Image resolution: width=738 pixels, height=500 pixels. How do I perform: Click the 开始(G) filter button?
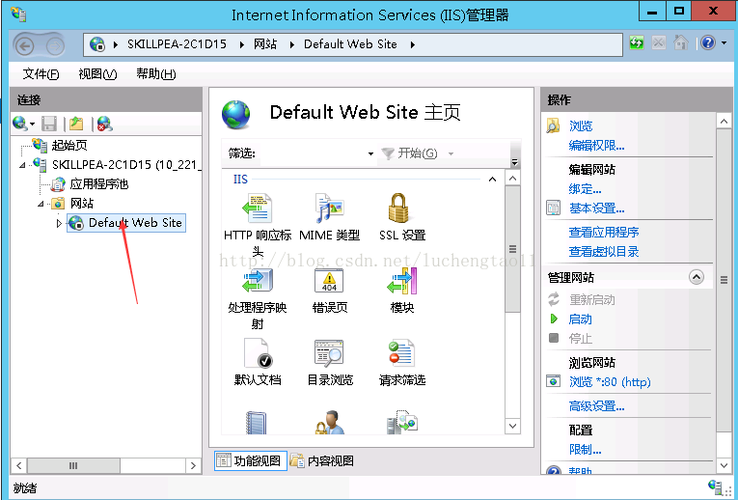(x=409, y=153)
